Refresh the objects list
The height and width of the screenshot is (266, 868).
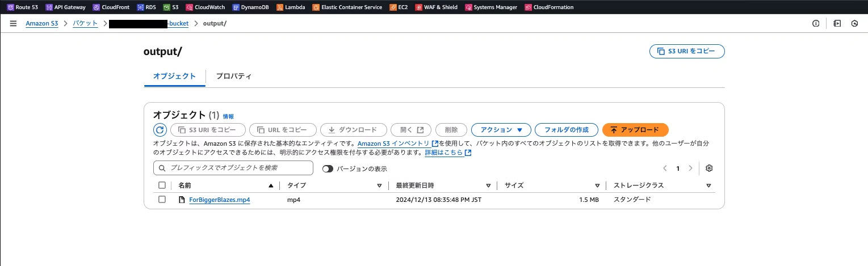click(160, 130)
